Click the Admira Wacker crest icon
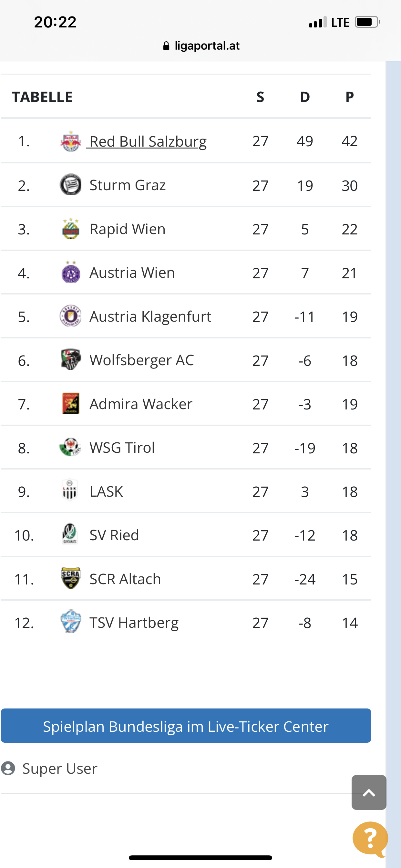 pyautogui.click(x=71, y=403)
